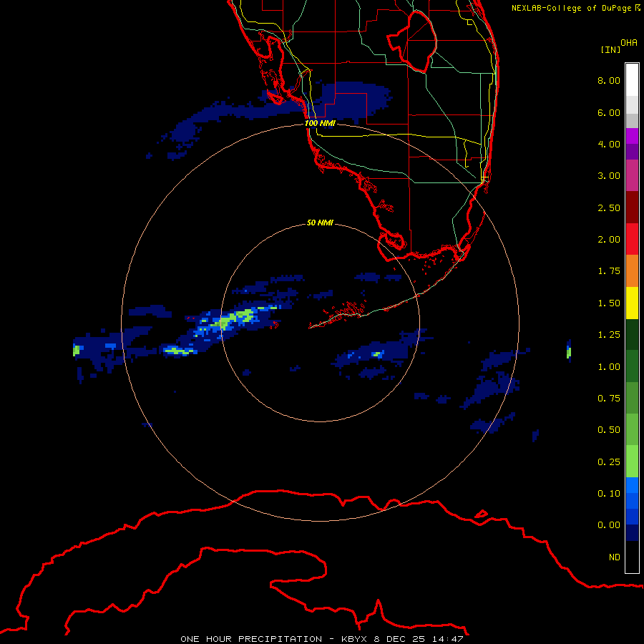Viewport: 644px width, 644px height.
Task: Click the [IN] units label
Action: pos(610,49)
